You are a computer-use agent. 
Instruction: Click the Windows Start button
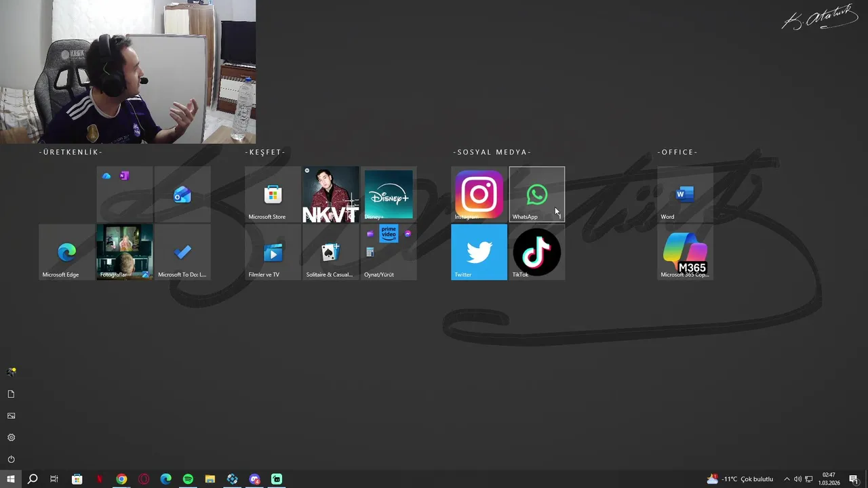coord(11,479)
